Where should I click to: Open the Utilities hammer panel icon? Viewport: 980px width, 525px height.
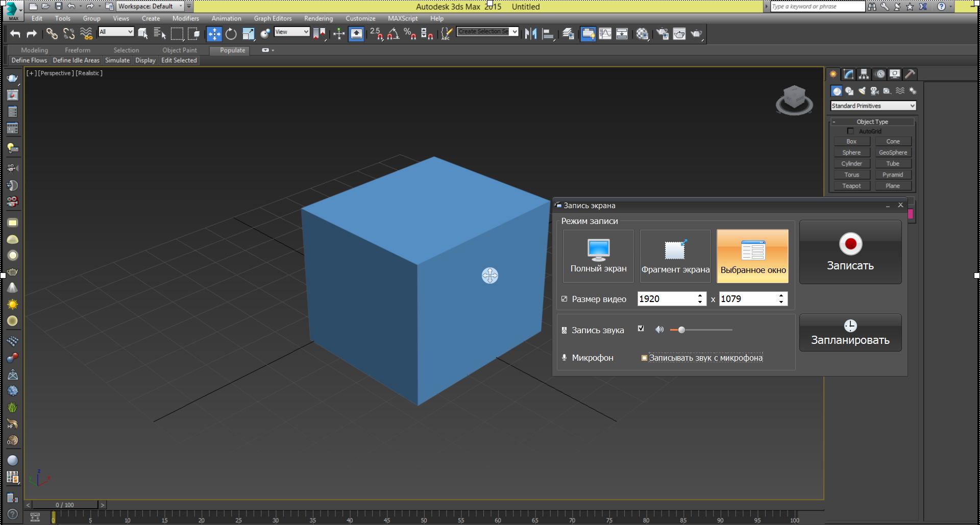point(910,74)
